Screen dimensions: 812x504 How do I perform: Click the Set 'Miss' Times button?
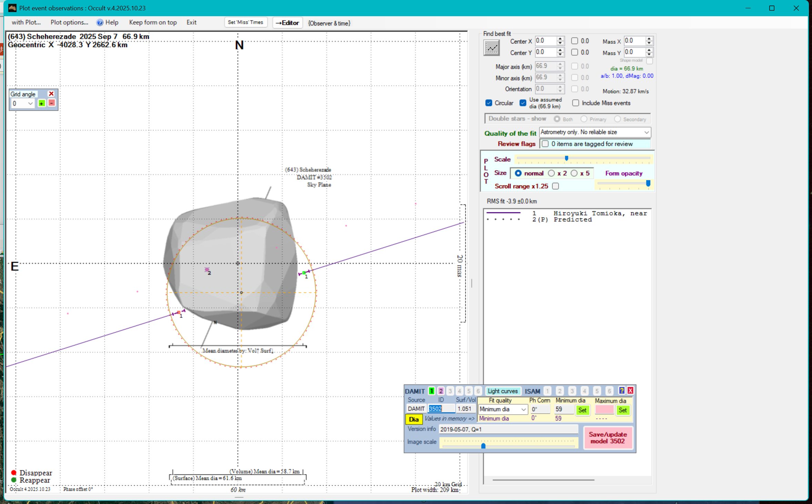(x=245, y=23)
